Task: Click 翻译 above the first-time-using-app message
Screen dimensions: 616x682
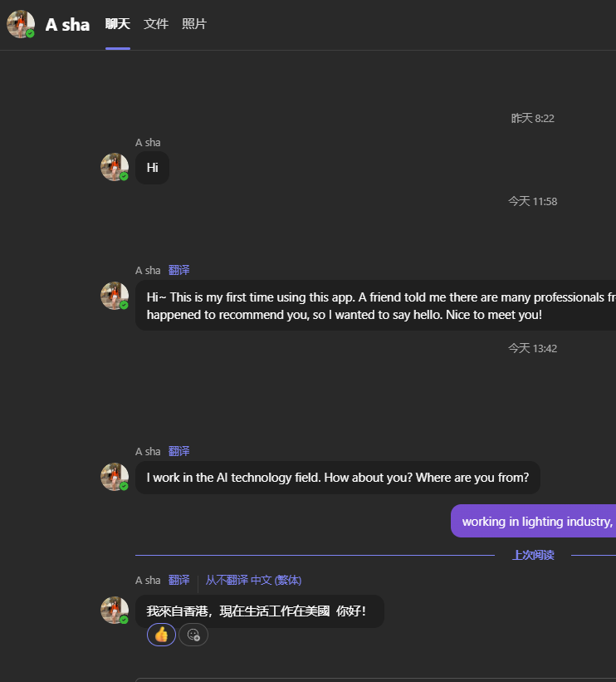Action: pos(179,270)
